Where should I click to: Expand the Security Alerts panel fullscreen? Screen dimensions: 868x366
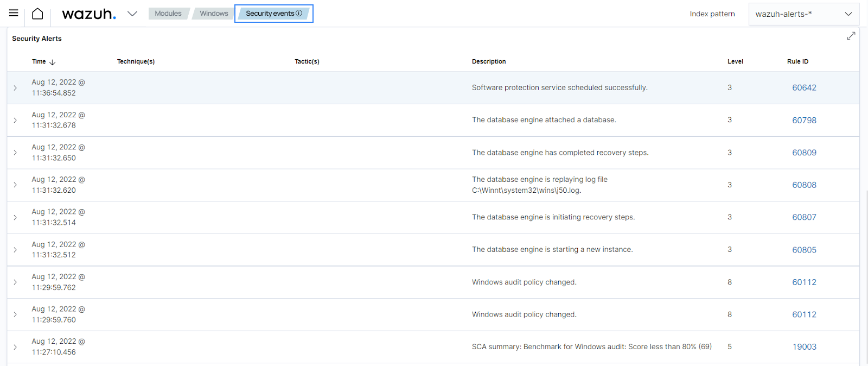coord(851,36)
